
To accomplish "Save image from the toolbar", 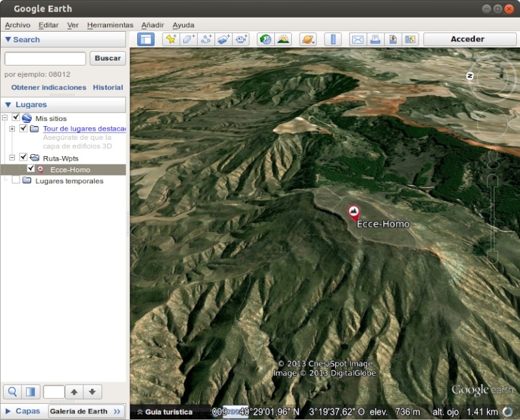I will pos(393,40).
